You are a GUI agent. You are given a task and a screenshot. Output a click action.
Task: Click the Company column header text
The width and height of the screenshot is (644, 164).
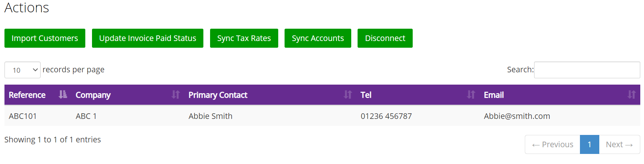(93, 95)
